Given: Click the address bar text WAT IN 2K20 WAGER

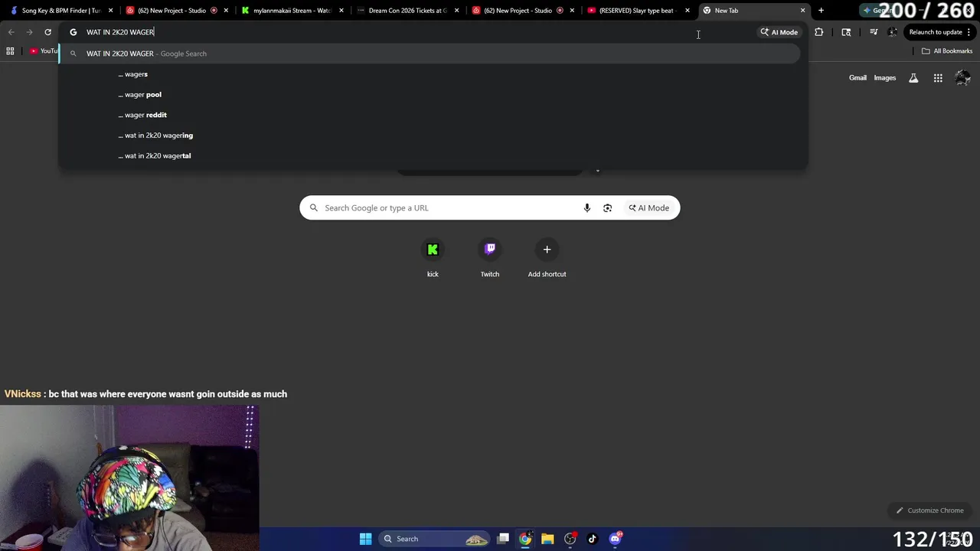Looking at the screenshot, I should point(120,32).
